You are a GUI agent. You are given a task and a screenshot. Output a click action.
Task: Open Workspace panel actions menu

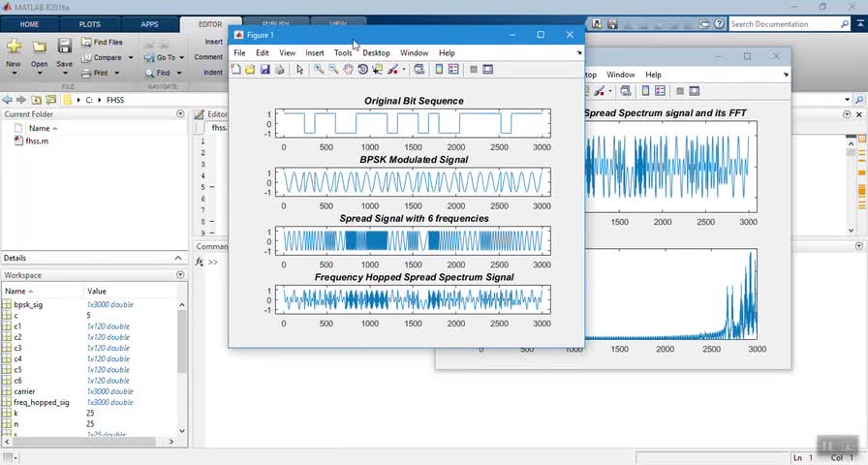[x=180, y=275]
